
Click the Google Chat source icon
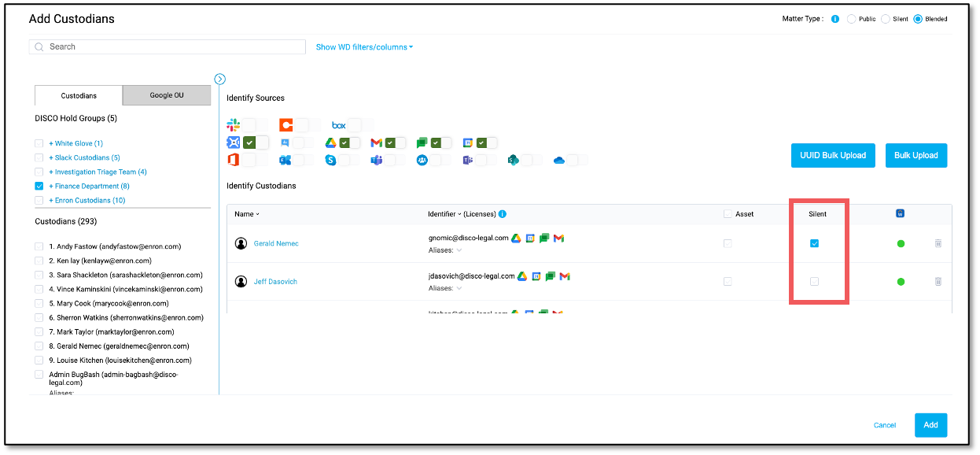point(422,142)
